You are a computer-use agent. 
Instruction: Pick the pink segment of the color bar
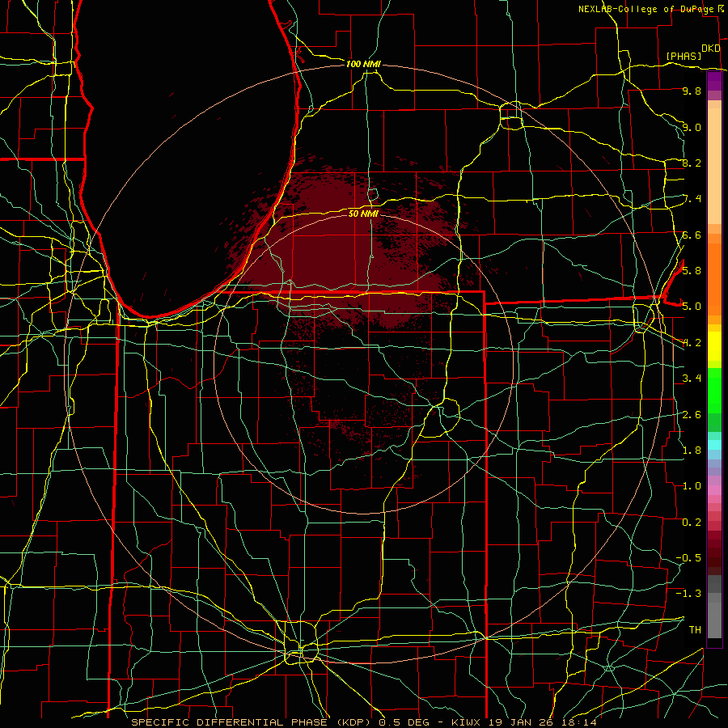click(x=714, y=490)
